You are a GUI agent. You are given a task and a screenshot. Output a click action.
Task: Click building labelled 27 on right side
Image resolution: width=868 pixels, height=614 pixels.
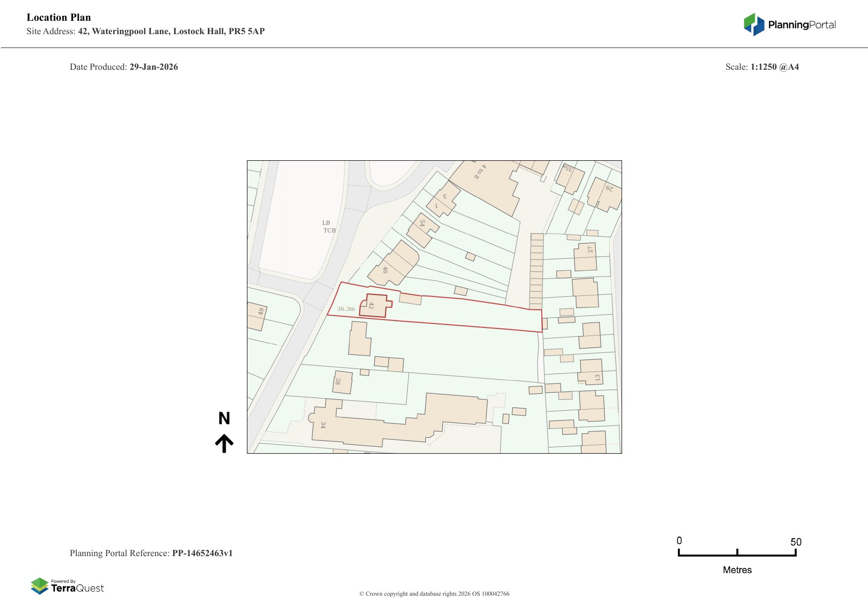(585, 257)
